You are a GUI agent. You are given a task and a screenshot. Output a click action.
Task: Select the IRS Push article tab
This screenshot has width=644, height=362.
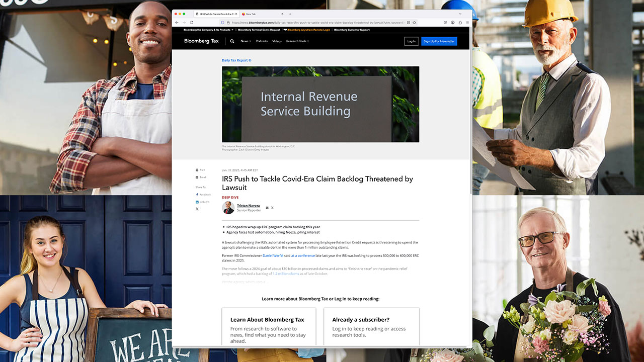pos(217,14)
